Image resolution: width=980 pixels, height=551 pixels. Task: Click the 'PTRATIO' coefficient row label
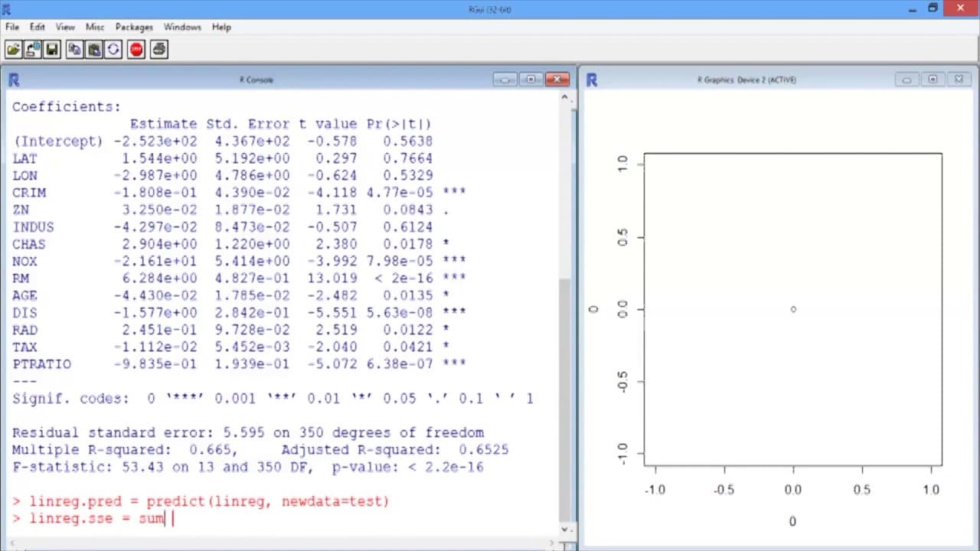(41, 364)
